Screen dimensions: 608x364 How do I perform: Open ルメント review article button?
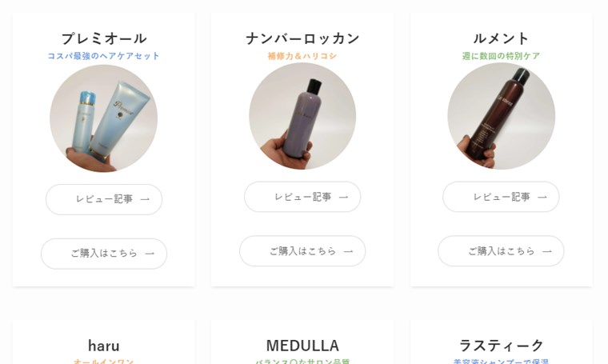(x=501, y=197)
